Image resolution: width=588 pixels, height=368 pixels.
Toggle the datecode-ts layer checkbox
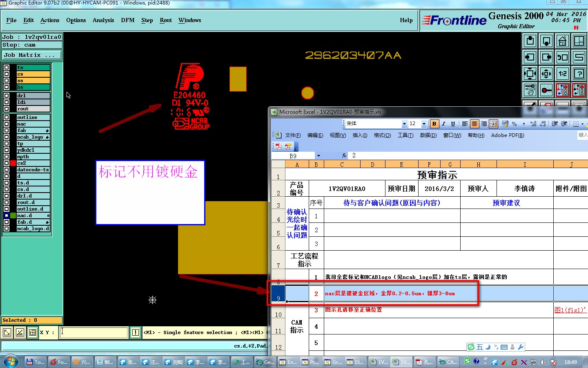coord(7,170)
